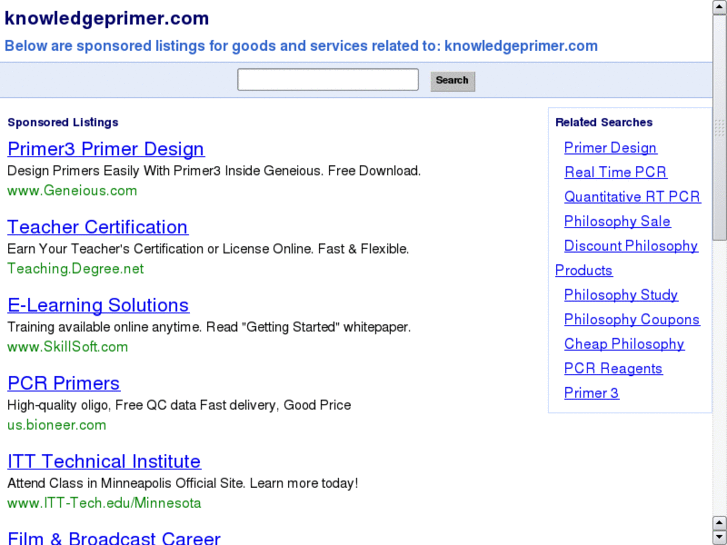Select Quantitative RT PCR related search

[x=632, y=197]
